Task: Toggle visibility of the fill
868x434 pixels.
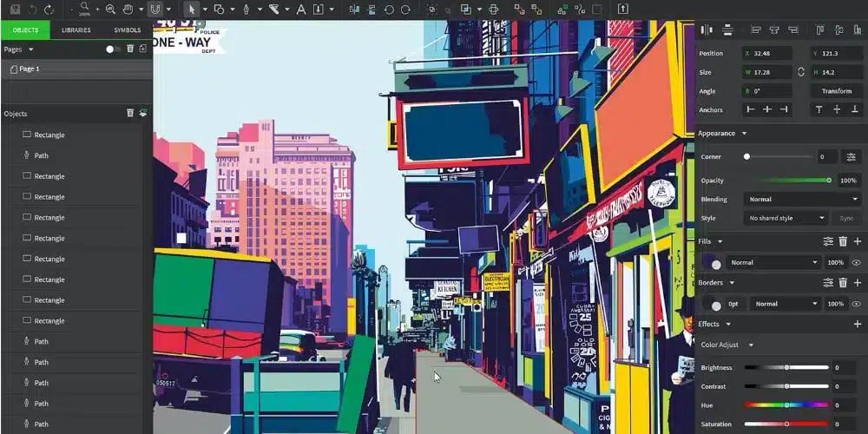Action: 856,262
